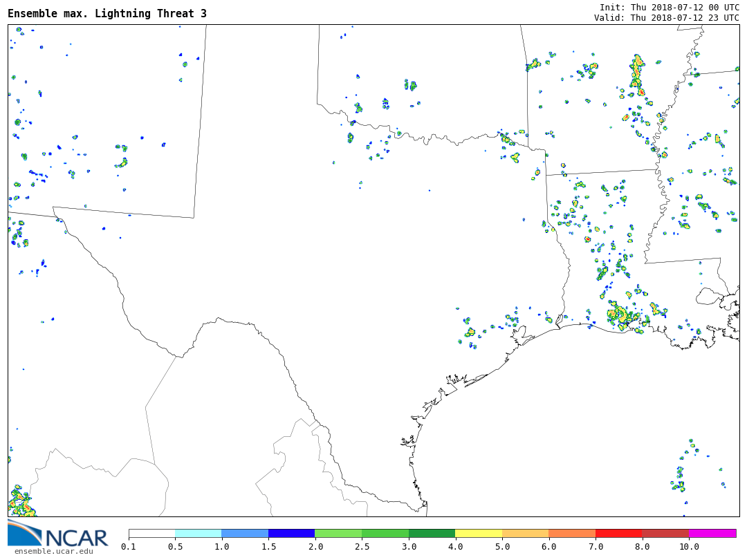Pick the light cyan 0.5–1.0 swatch

[x=199, y=533]
